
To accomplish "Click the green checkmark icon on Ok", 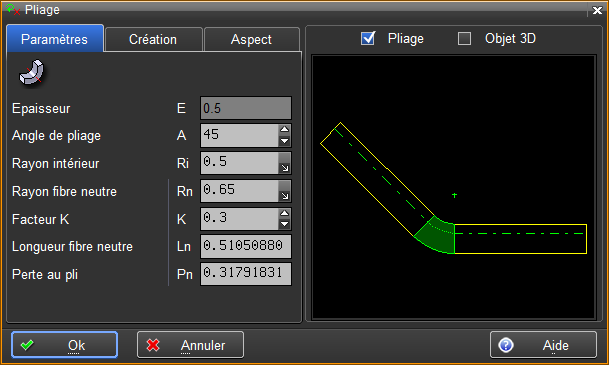I will click(27, 345).
